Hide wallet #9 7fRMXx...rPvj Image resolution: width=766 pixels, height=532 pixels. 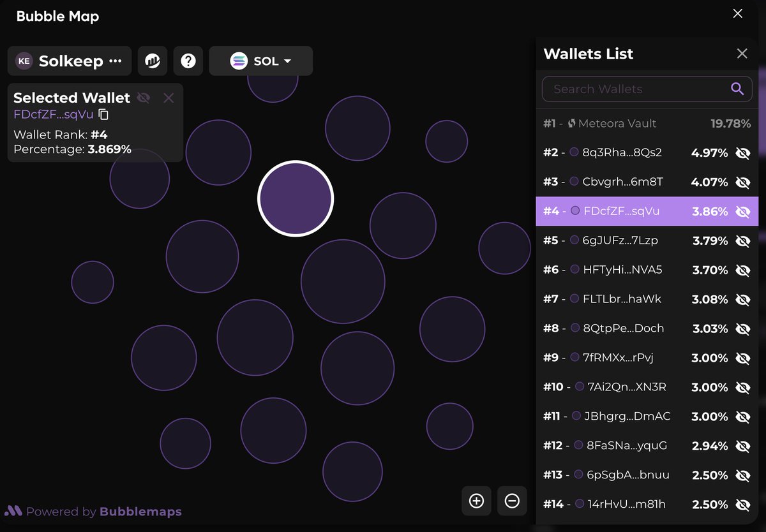point(742,358)
